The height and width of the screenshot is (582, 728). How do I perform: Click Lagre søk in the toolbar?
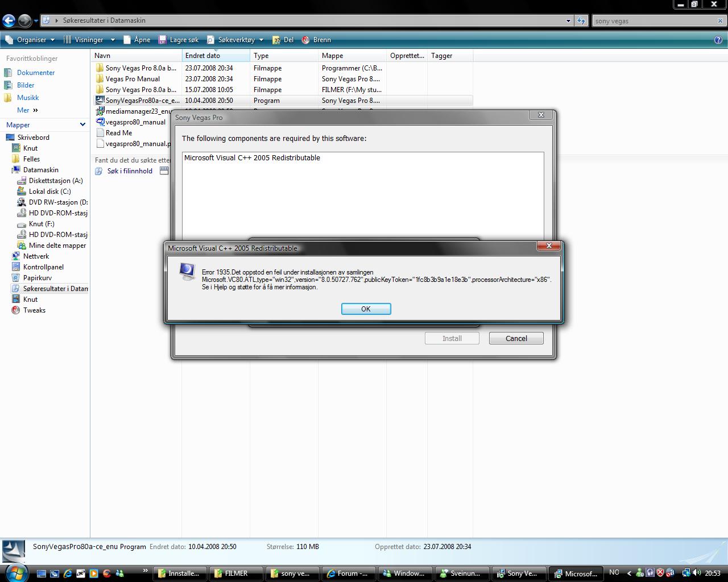pyautogui.click(x=179, y=40)
